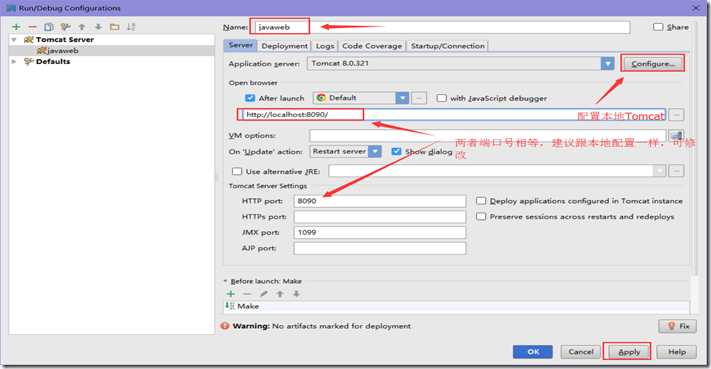Open the edit defaults wrench icon
This screenshot has width=711, height=369.
click(65, 27)
